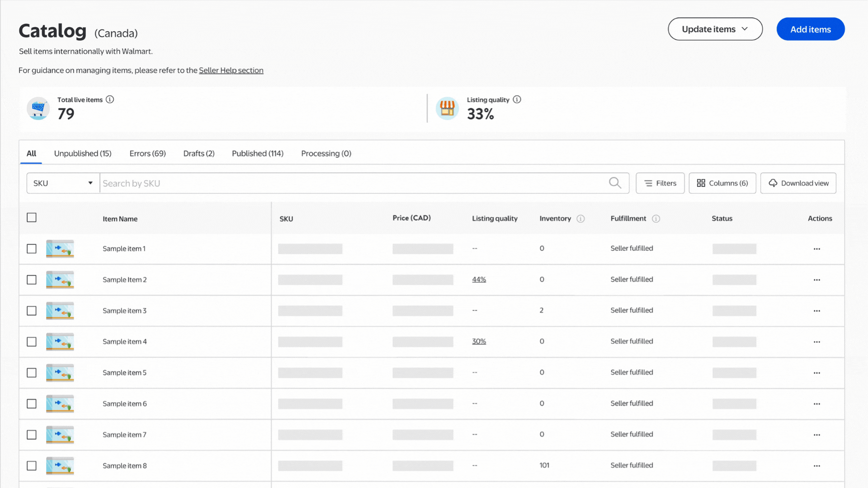Viewport: 868px width, 488px height.
Task: Click info icon beside Listing quality summary
Action: pyautogui.click(x=517, y=99)
